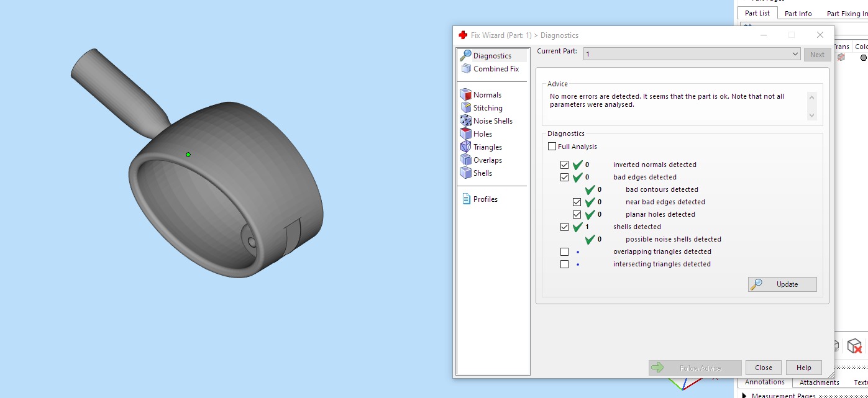Uncheck inverted normals detected
The height and width of the screenshot is (398, 868).
pyautogui.click(x=564, y=165)
